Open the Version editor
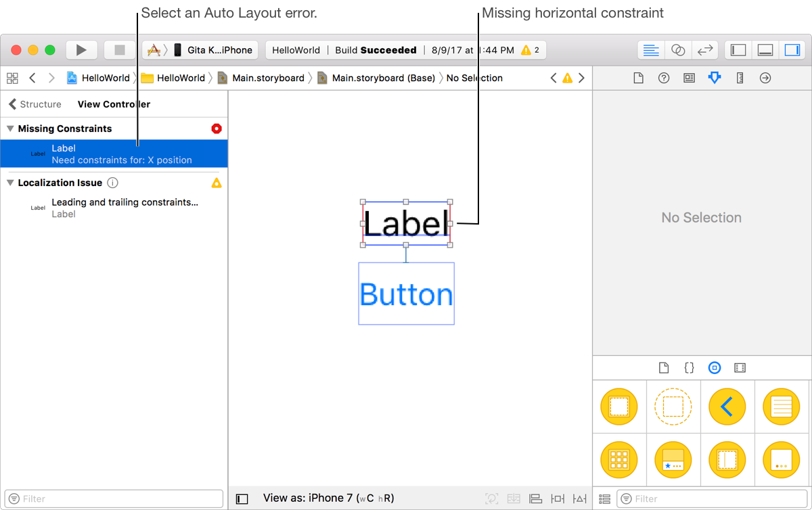The height and width of the screenshot is (510, 812). [704, 50]
